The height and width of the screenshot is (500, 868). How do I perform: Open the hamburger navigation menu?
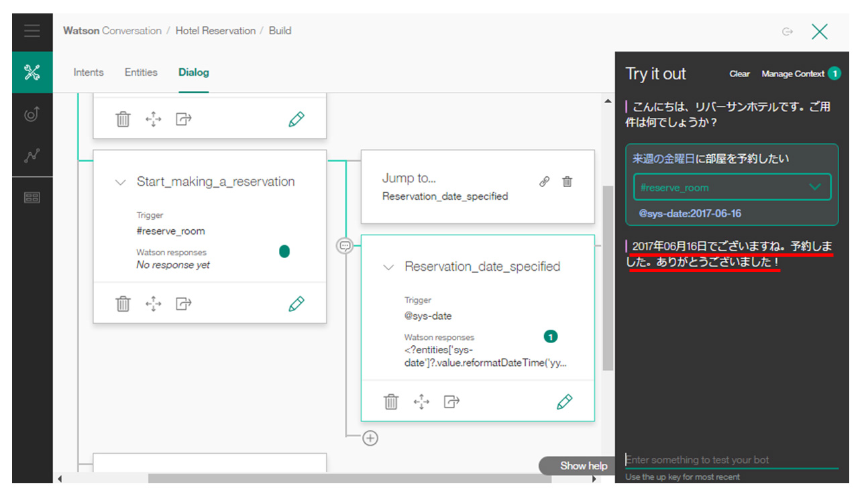coord(32,32)
